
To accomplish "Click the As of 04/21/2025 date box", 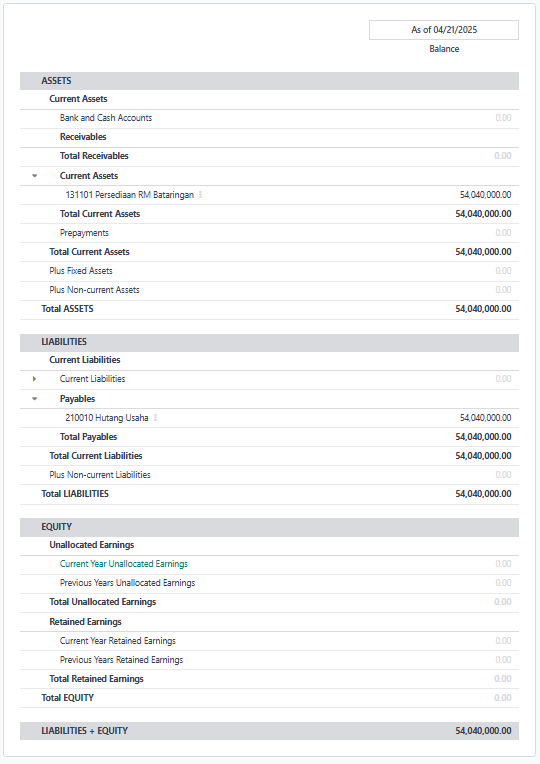I will tap(444, 30).
